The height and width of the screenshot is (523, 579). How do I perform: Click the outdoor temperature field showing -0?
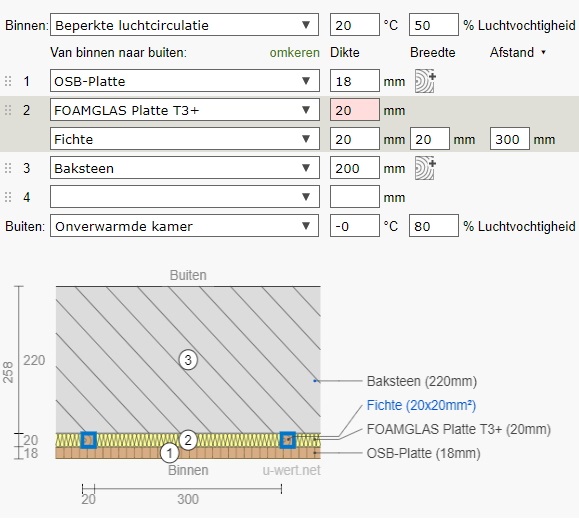pyautogui.click(x=354, y=226)
